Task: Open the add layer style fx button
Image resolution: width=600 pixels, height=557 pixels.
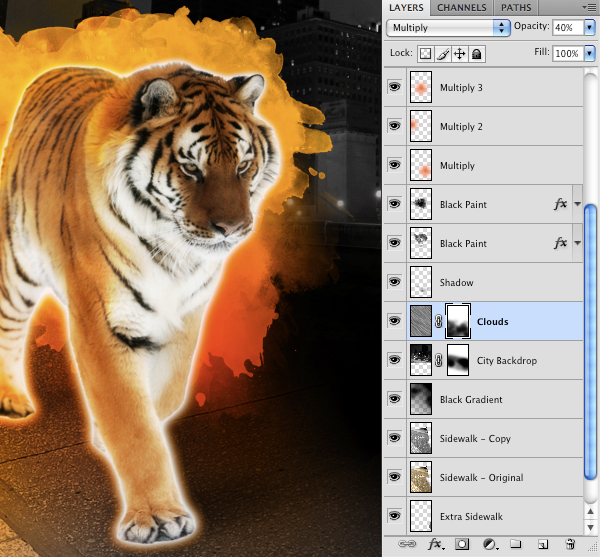Action: [435, 544]
